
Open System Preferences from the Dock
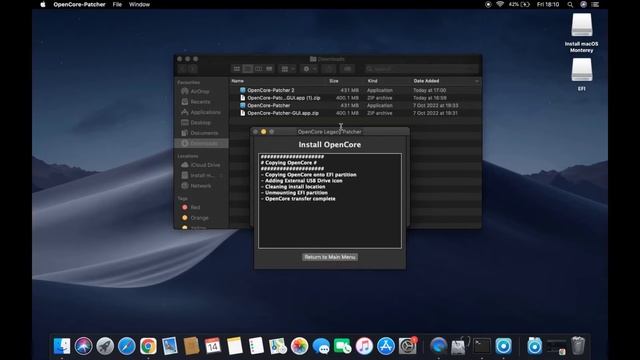pos(407,346)
